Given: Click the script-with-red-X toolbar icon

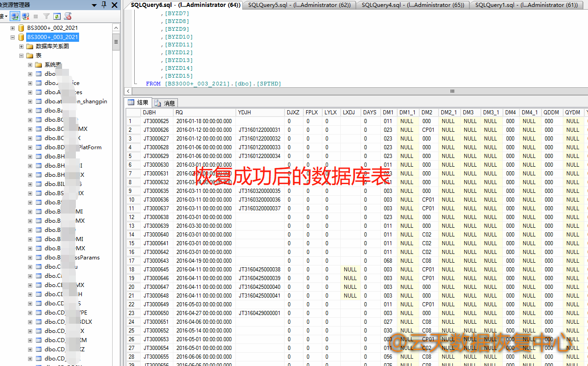Looking at the screenshot, I should click(x=68, y=17).
